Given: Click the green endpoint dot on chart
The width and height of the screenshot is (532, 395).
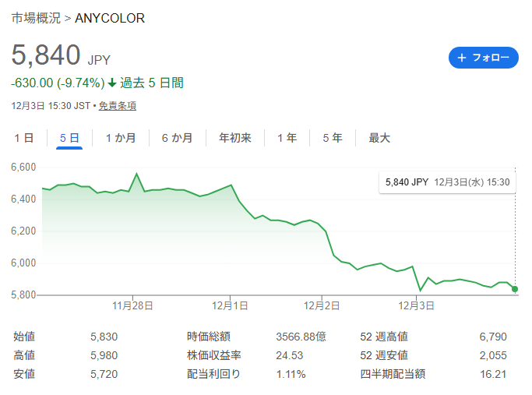Looking at the screenshot, I should 515,289.
